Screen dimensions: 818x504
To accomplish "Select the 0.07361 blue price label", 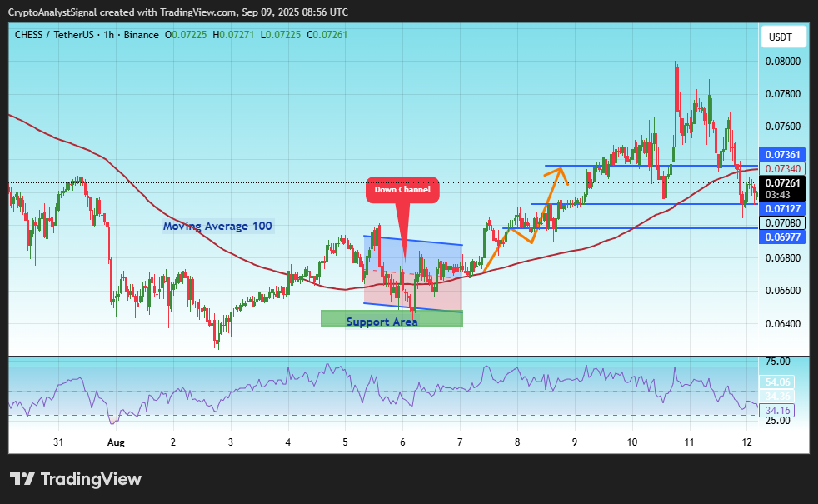I will [x=782, y=154].
